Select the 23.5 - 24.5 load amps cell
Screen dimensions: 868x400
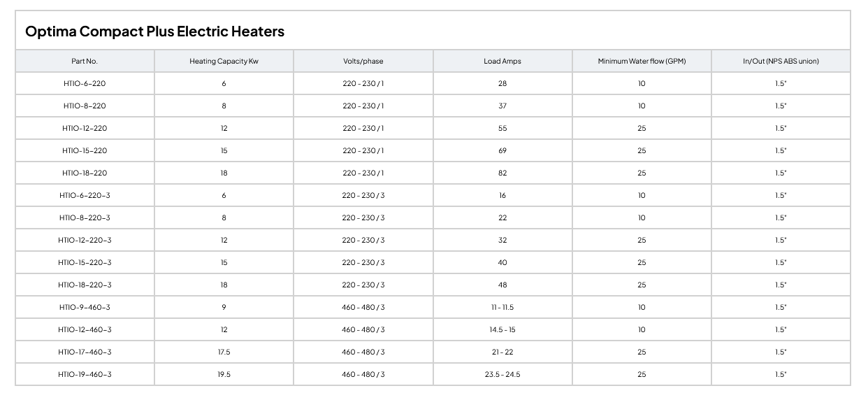tap(502, 374)
